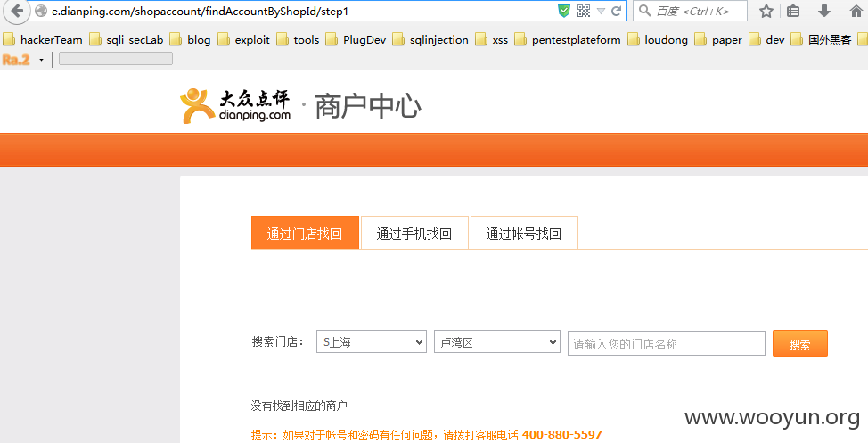Open the xss bookmark folder
Image resolution: width=868 pixels, height=443 pixels.
(492, 40)
